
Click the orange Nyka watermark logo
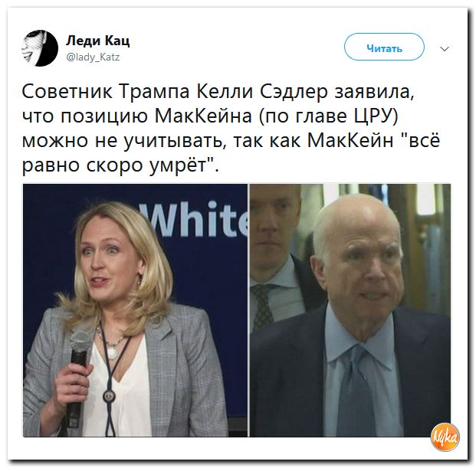pyautogui.click(x=445, y=437)
